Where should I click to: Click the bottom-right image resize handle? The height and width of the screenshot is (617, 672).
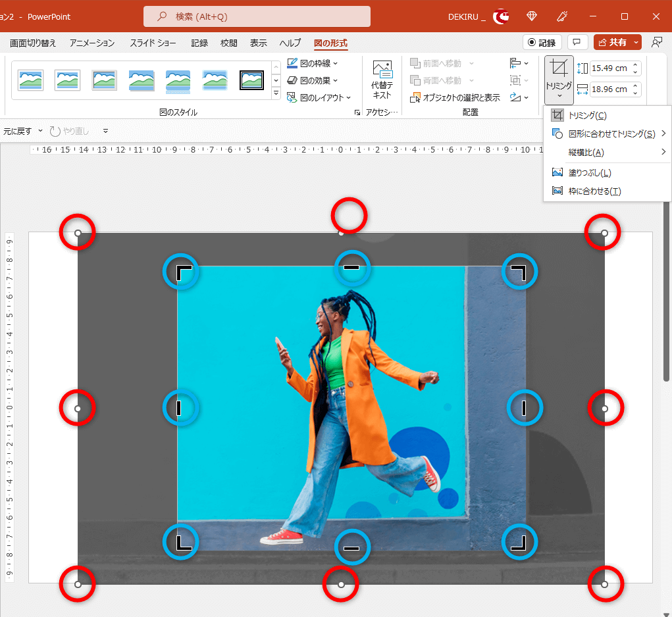(x=604, y=584)
